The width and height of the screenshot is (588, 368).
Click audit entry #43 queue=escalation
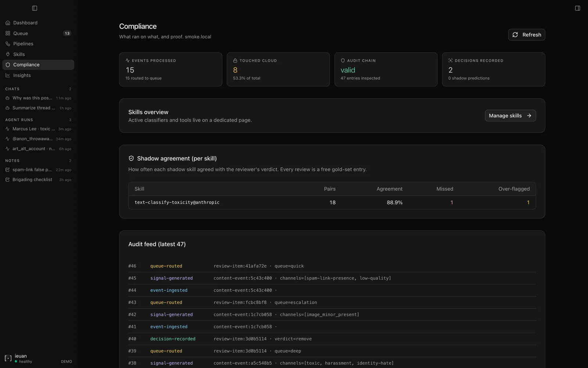pos(332,302)
